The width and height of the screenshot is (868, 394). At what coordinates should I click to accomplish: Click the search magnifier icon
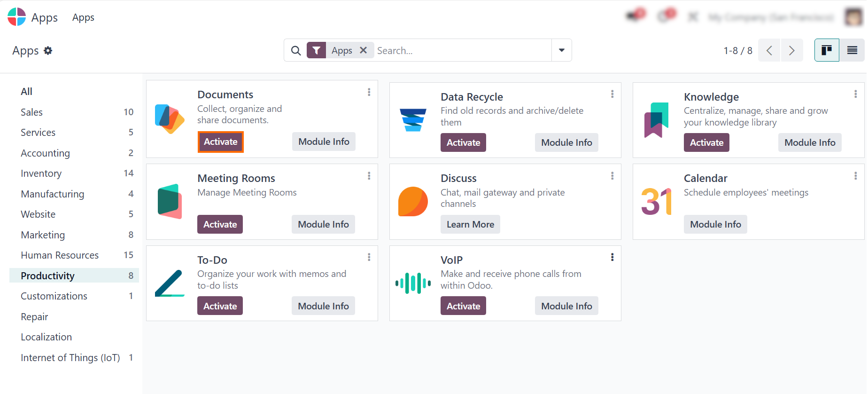[296, 50]
